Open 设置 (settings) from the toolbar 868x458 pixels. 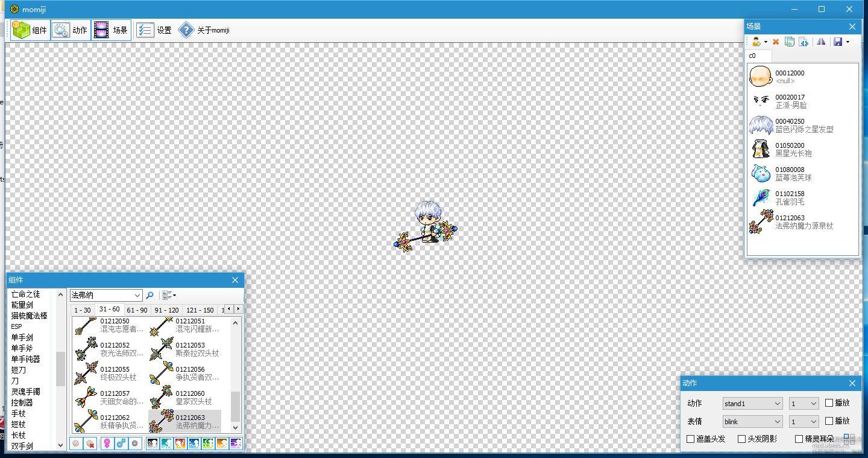(154, 30)
